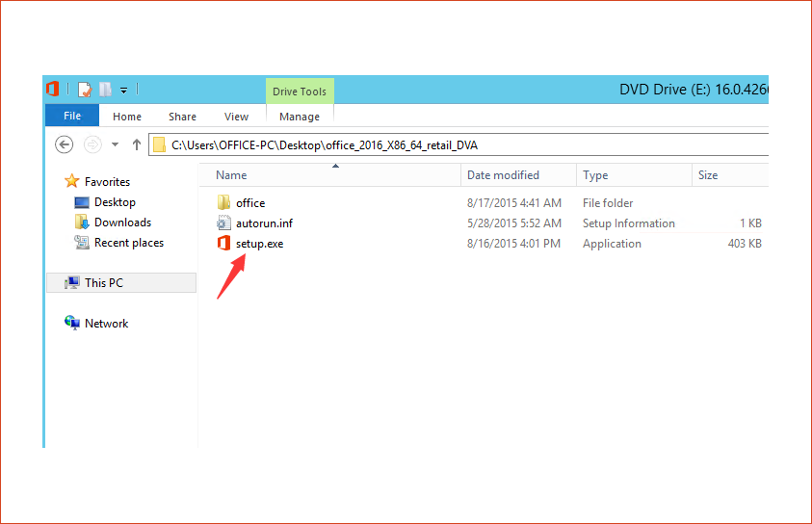This screenshot has width=812, height=524.
Task: Select This PC in the navigation pane
Action: 103,283
